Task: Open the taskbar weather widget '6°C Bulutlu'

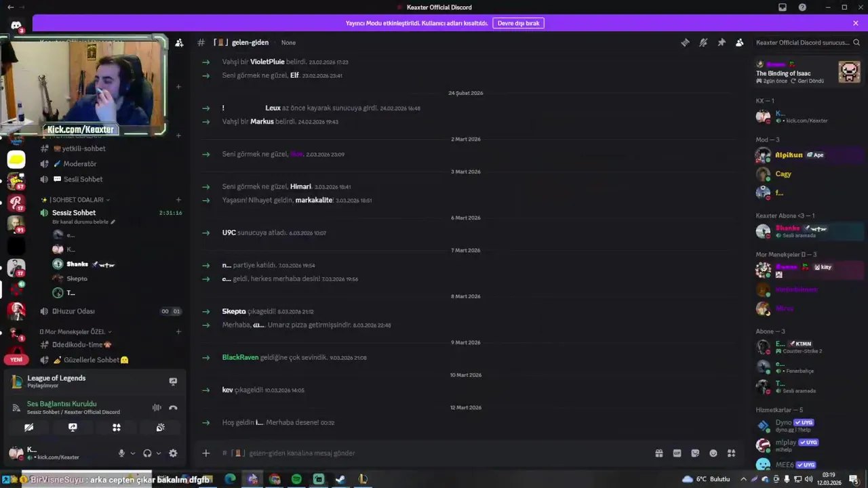Action: (x=706, y=479)
